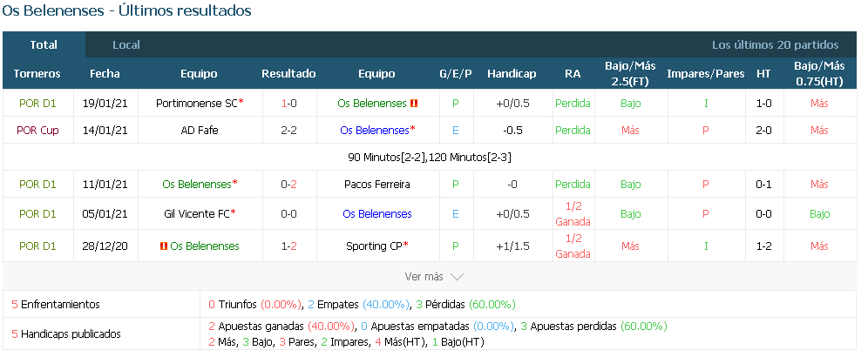The height and width of the screenshot is (357, 868).
Task: Click the Impares/Pares column header
Action: point(705,74)
